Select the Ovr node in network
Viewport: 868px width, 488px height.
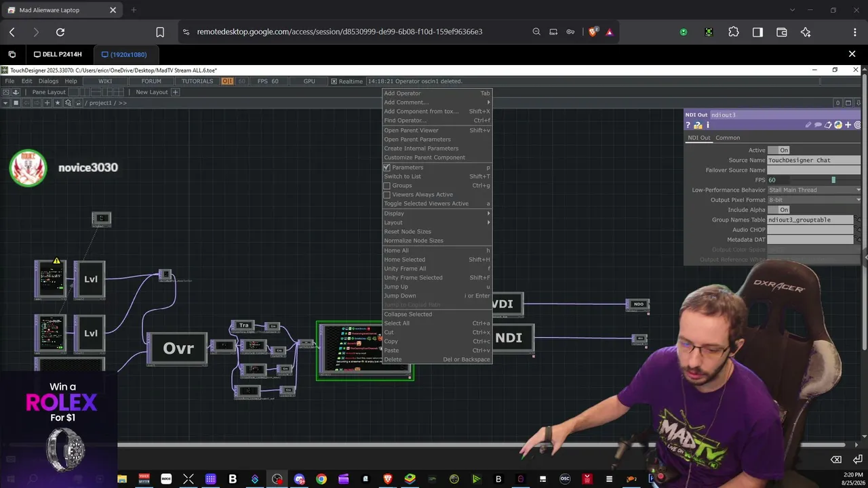point(178,348)
